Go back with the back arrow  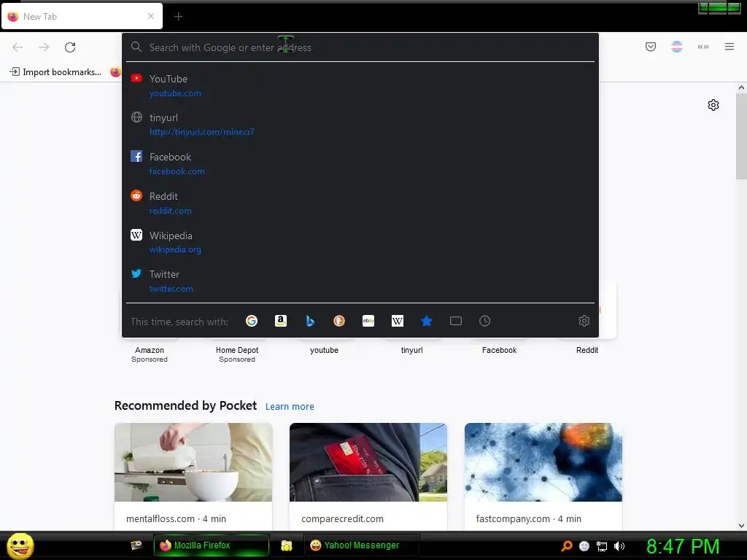point(18,47)
